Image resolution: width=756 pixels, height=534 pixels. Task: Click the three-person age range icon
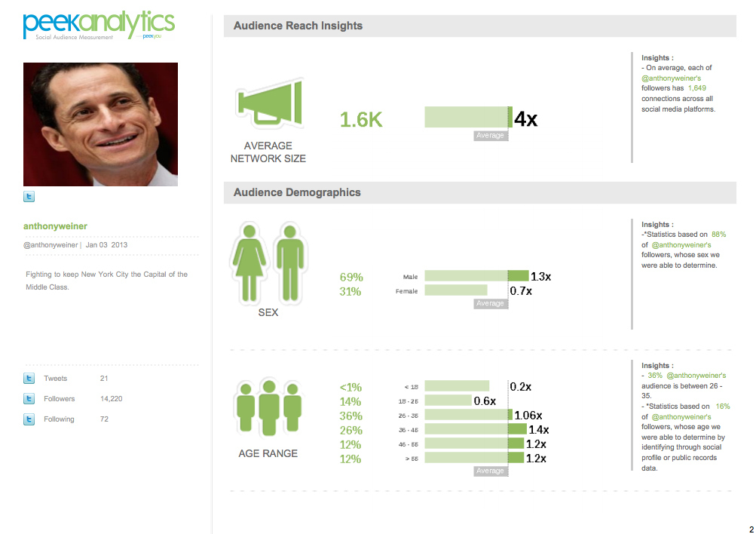(269, 407)
